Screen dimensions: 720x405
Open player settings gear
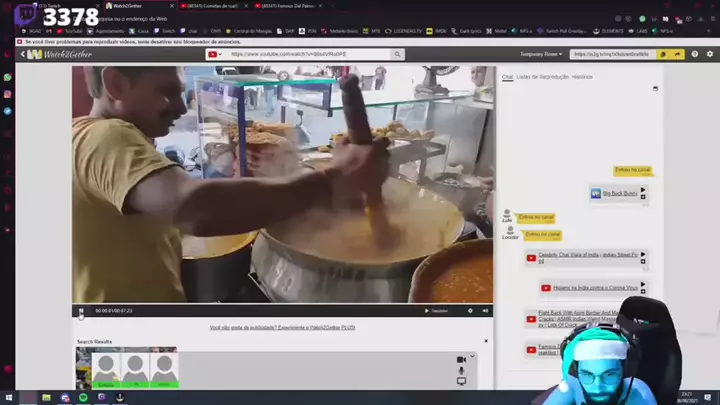tap(470, 311)
